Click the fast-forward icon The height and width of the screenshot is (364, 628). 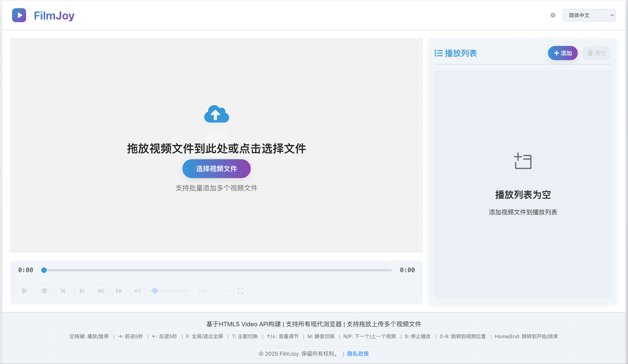(x=119, y=291)
